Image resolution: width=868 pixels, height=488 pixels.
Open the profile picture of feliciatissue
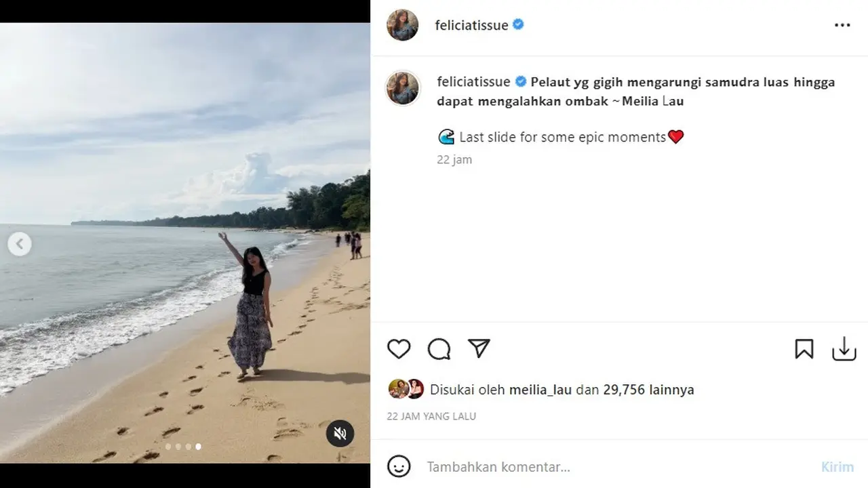[402, 24]
